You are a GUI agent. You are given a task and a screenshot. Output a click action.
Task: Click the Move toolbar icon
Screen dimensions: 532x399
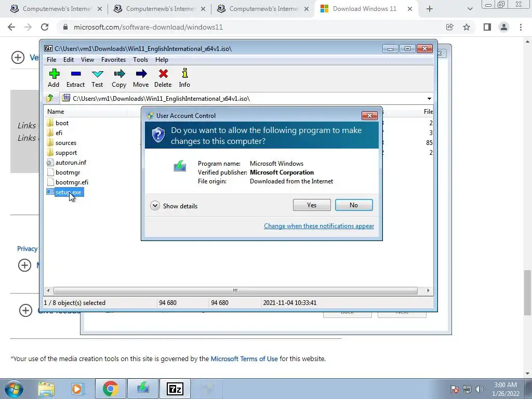click(x=141, y=78)
